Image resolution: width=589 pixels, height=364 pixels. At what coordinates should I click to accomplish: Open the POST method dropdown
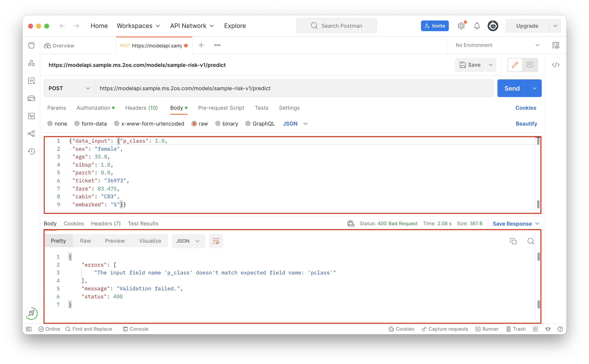(69, 88)
